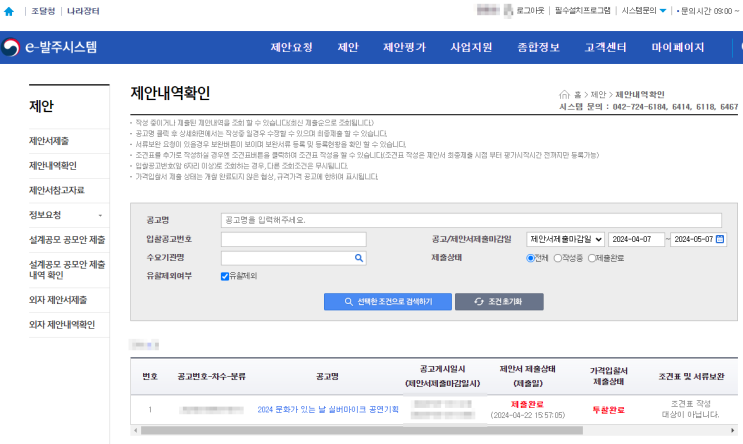Image resolution: width=743 pixels, height=444 pixels.
Task: Expand the 시스템문의 dropdown arrow
Action: [x=663, y=10]
